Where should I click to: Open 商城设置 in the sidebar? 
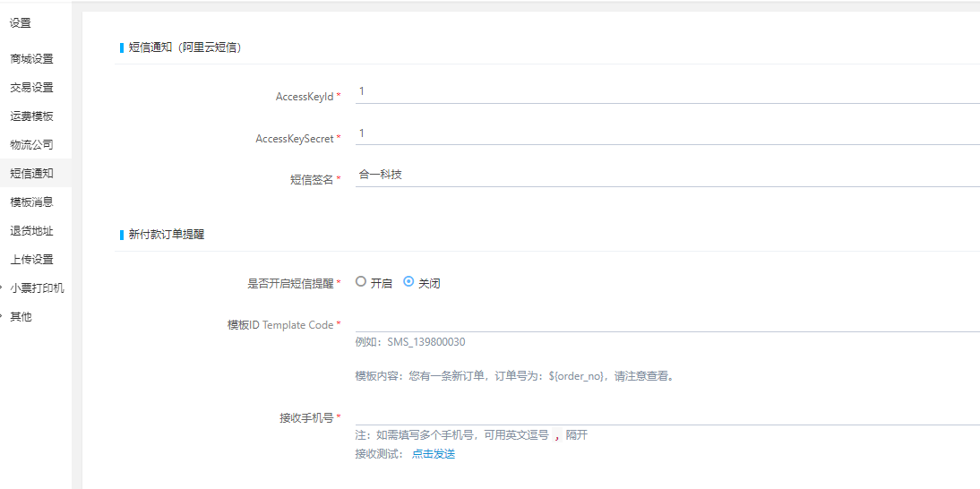pos(32,59)
